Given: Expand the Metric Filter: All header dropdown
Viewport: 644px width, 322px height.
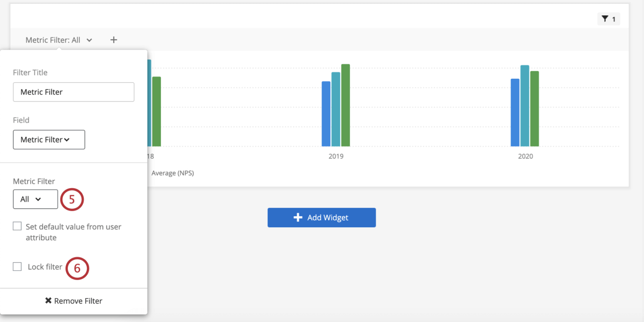Looking at the screenshot, I should (59, 40).
